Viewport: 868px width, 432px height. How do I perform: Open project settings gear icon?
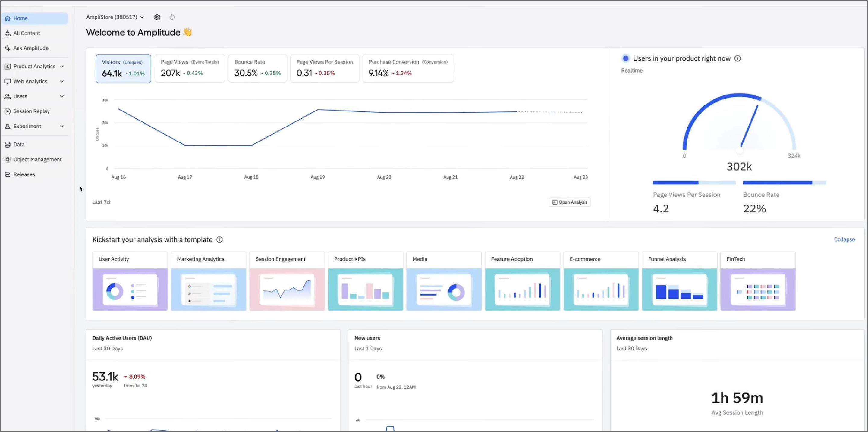[x=157, y=17]
